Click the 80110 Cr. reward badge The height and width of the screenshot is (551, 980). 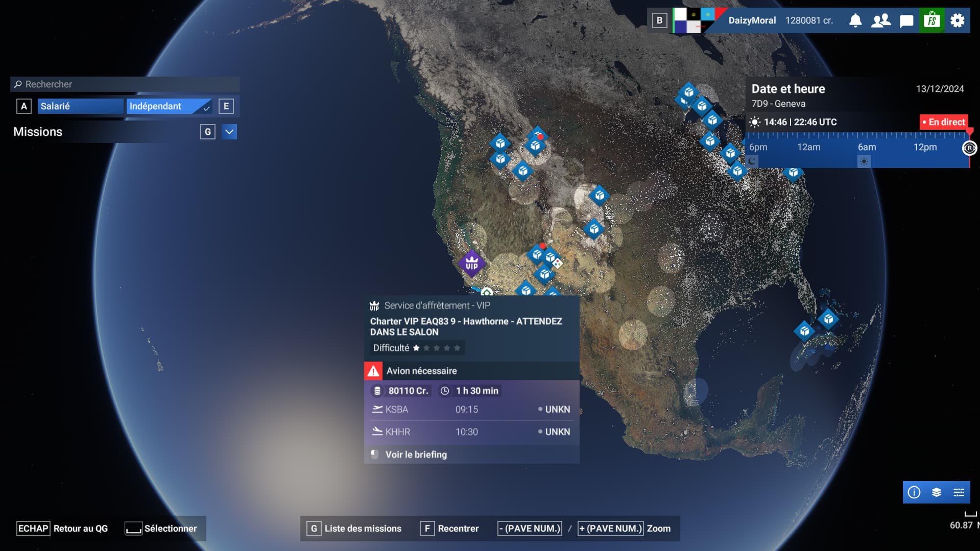point(401,391)
